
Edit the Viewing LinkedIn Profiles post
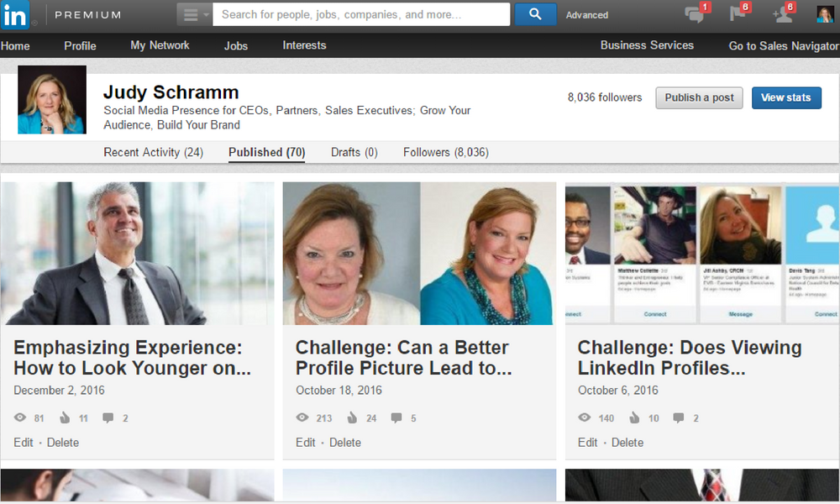[x=588, y=443]
